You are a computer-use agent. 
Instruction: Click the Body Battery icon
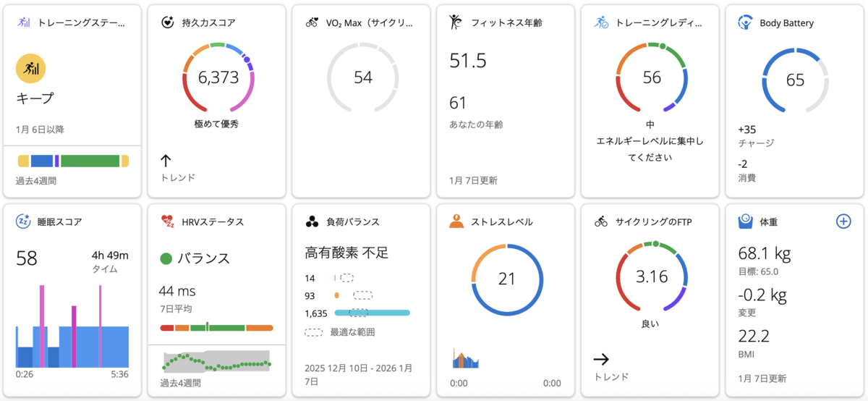(745, 22)
